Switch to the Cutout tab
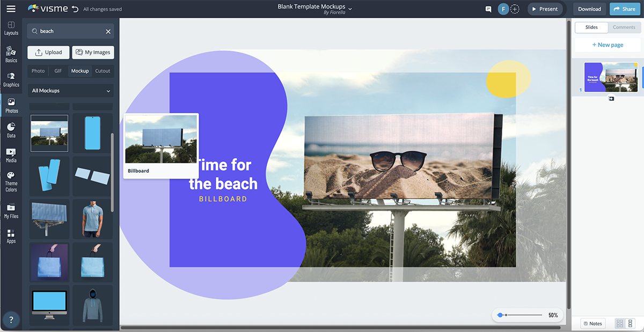The height and width of the screenshot is (332, 644). click(x=102, y=70)
